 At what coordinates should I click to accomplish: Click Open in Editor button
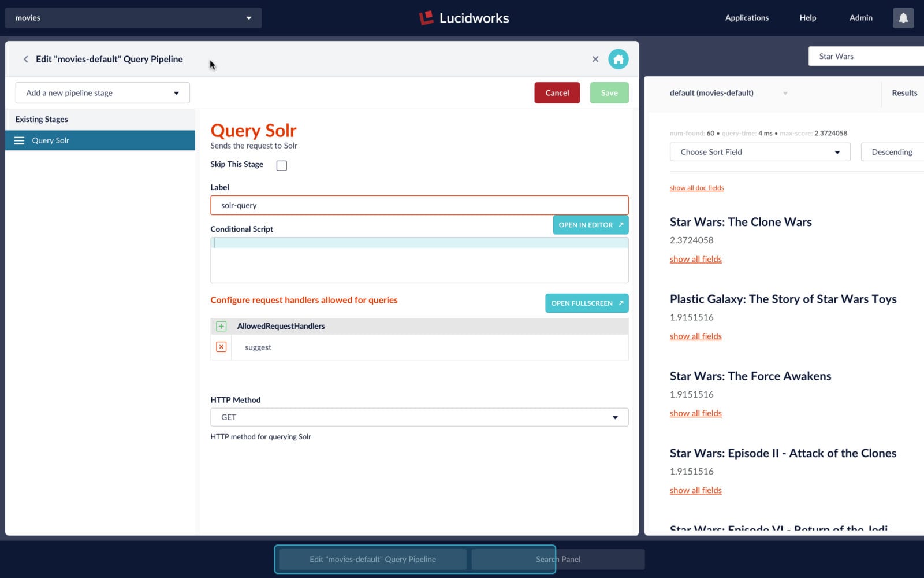coord(591,225)
